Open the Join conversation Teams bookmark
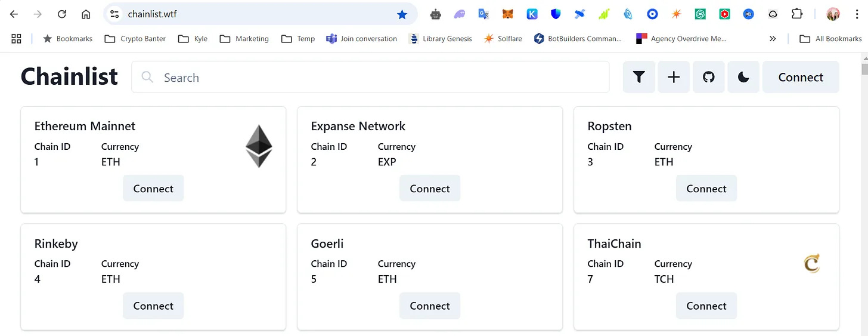The image size is (868, 336). 361,39
